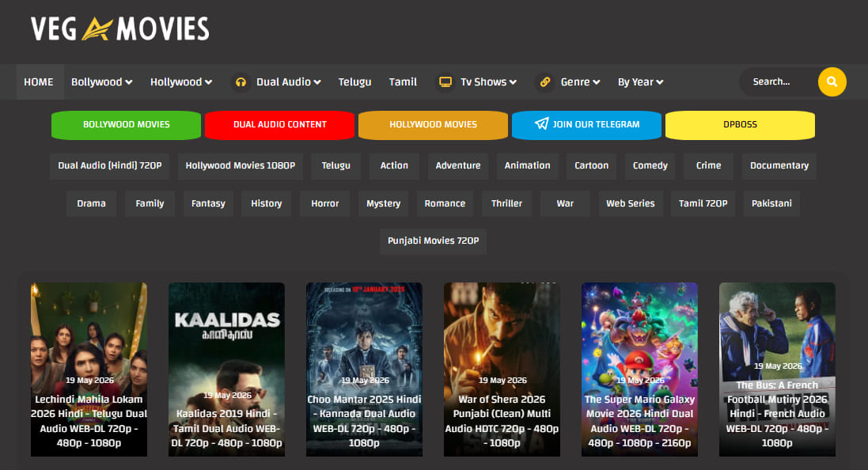Click the yellow search magnifier button
This screenshot has width=868, height=470.
(x=832, y=82)
